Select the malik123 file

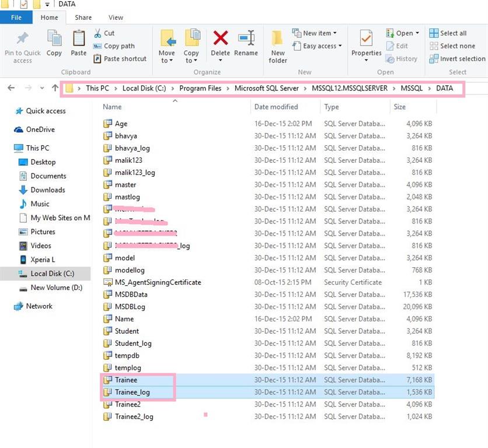(128, 160)
